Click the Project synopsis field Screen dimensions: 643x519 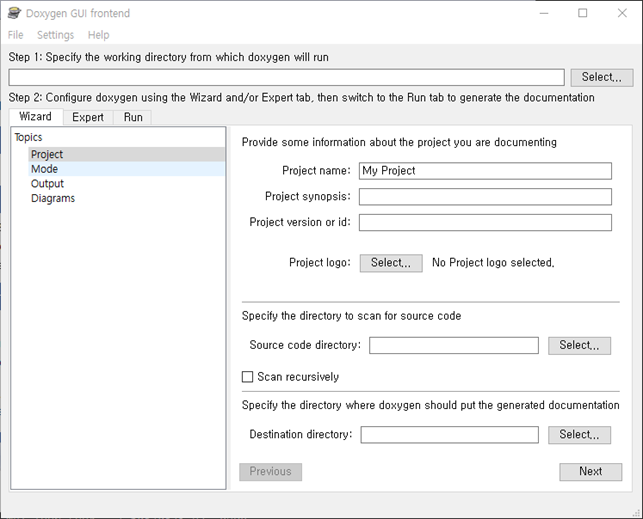coord(485,197)
